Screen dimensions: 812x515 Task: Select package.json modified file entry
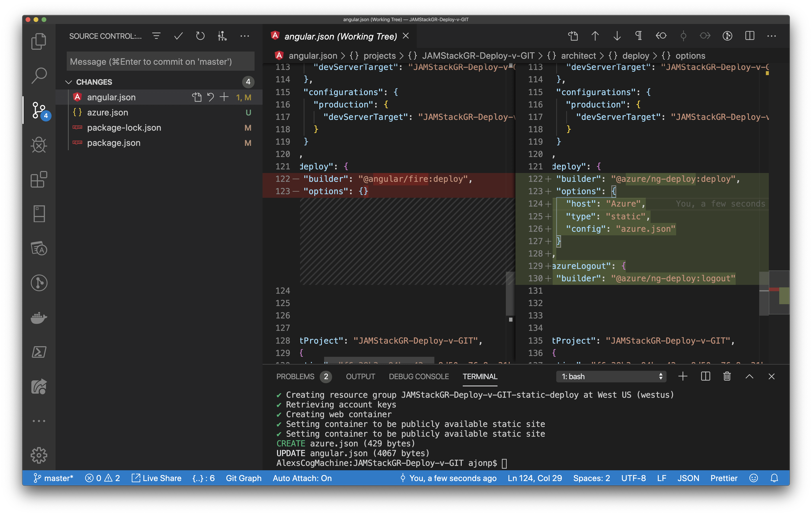tap(114, 143)
